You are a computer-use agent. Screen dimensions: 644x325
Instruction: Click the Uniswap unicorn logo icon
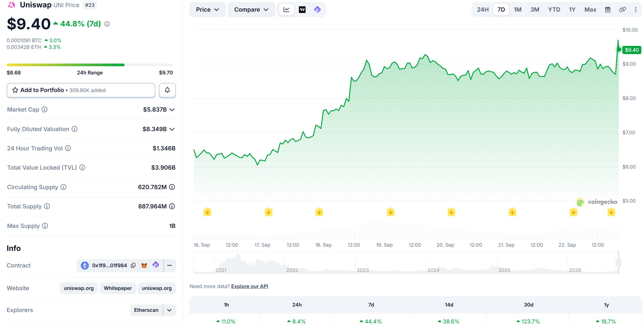click(x=12, y=5)
